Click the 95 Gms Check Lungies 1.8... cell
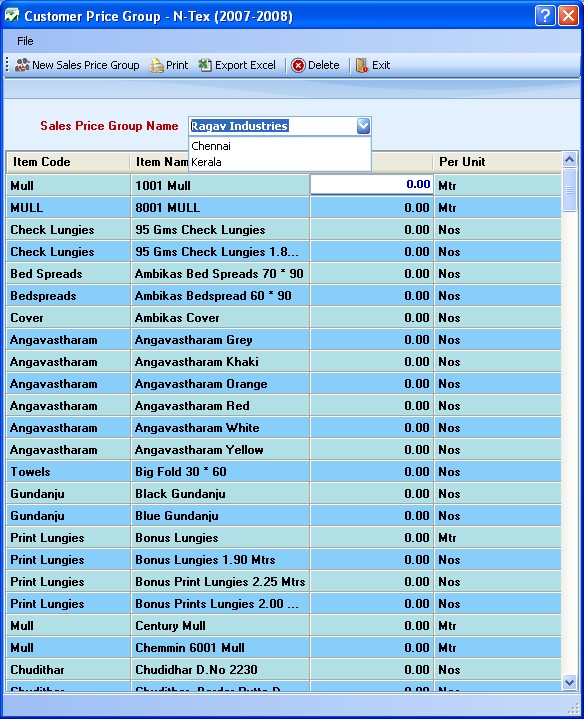Image resolution: width=584 pixels, height=719 pixels. coord(220,252)
